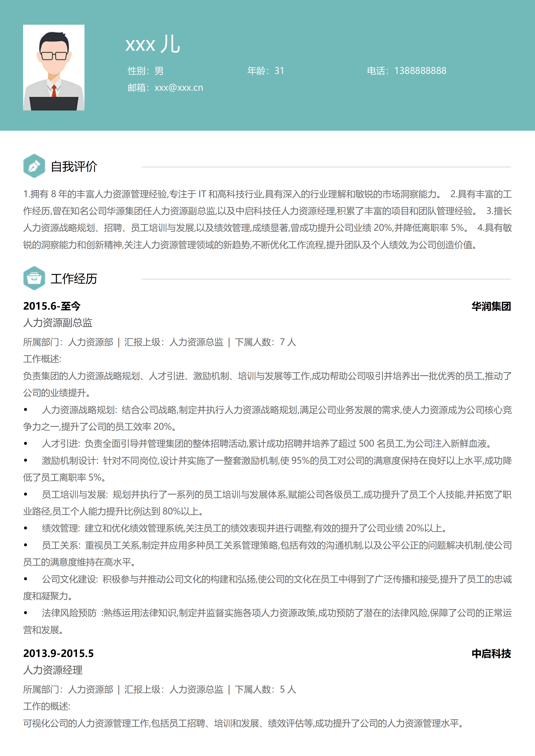Image resolution: width=535 pixels, height=756 pixels.
Task: Click the age field 年龄：31
Action: pyautogui.click(x=266, y=71)
